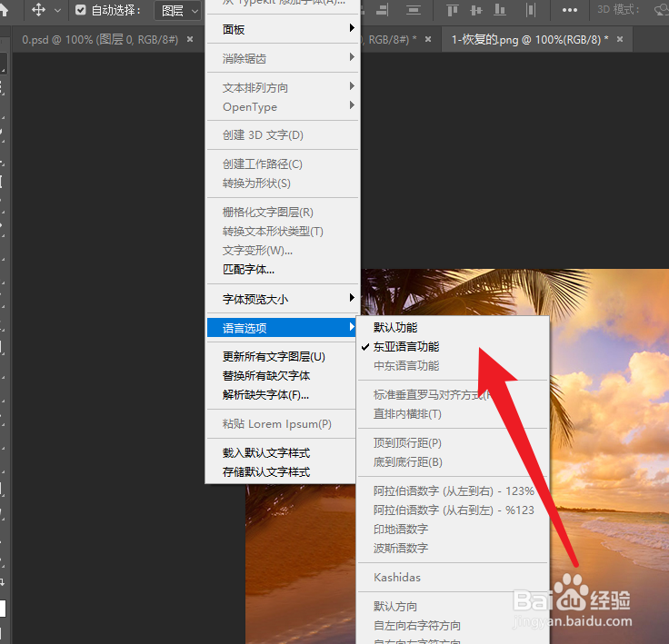The width and height of the screenshot is (669, 644).
Task: Choose 存储默认文字样式
Action: pos(282,472)
